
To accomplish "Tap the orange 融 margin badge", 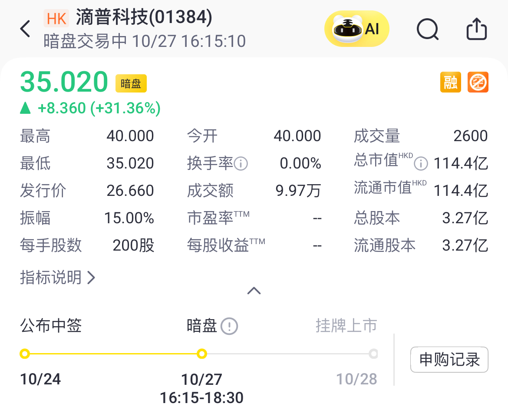I will (x=450, y=82).
